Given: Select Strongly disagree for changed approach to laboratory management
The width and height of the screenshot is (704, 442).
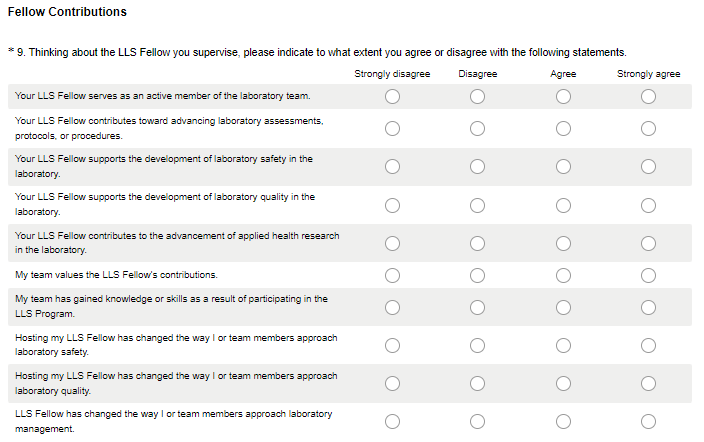Looking at the screenshot, I should pos(392,421).
